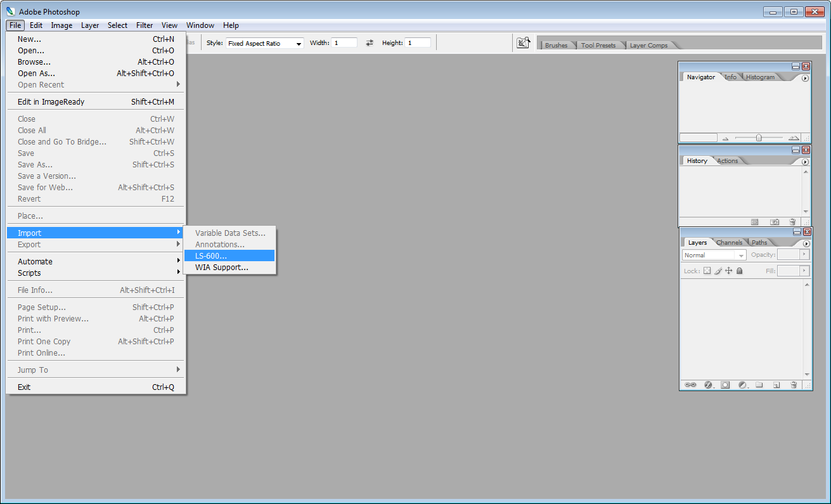
Task: Switch to the Histogram tab
Action: pyautogui.click(x=760, y=77)
